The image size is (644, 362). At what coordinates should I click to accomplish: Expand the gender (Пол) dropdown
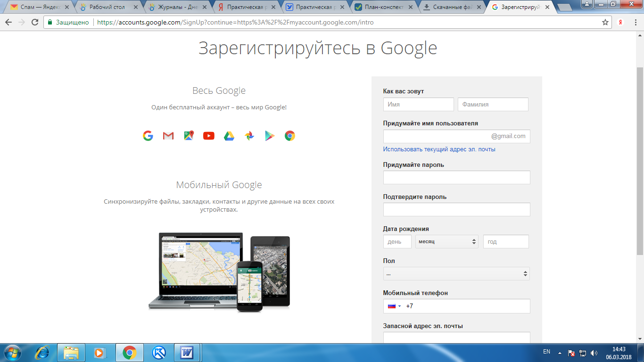[456, 273]
